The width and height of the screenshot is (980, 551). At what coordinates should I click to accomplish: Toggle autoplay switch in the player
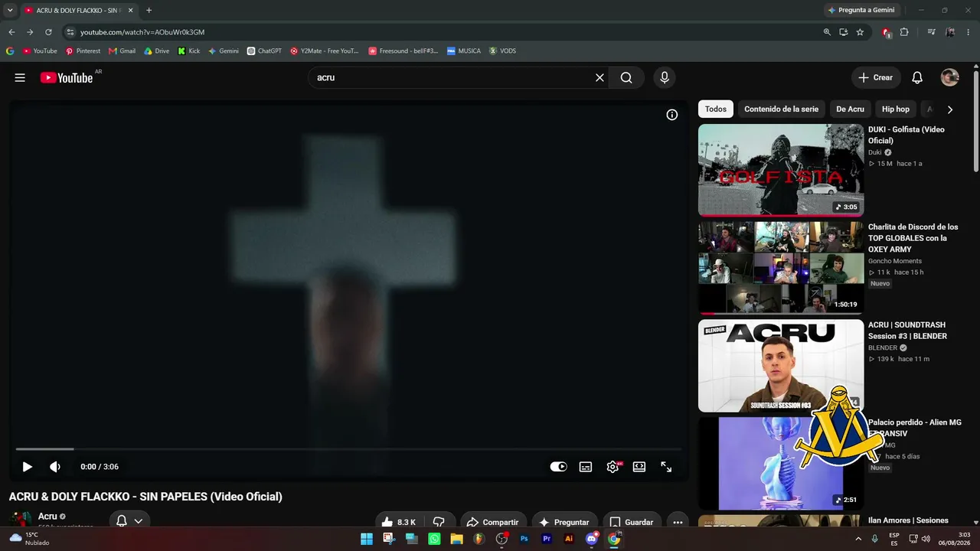(x=558, y=467)
